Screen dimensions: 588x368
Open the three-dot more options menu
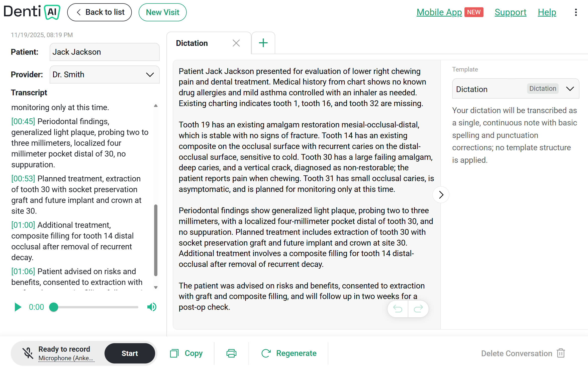coord(576,12)
